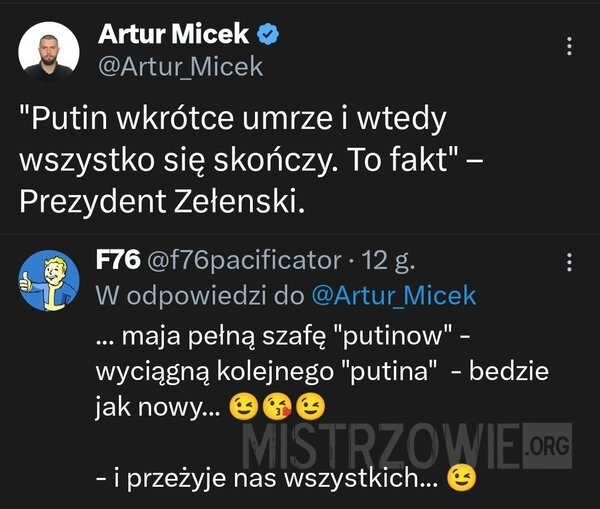Open the F76 Vault Boy avatar

49,280
